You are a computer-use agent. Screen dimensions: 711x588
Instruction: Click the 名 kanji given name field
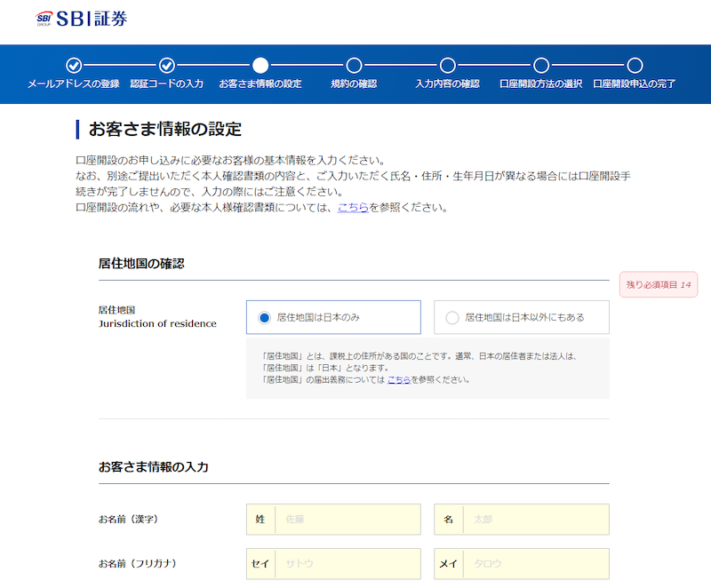pyautogui.click(x=535, y=520)
